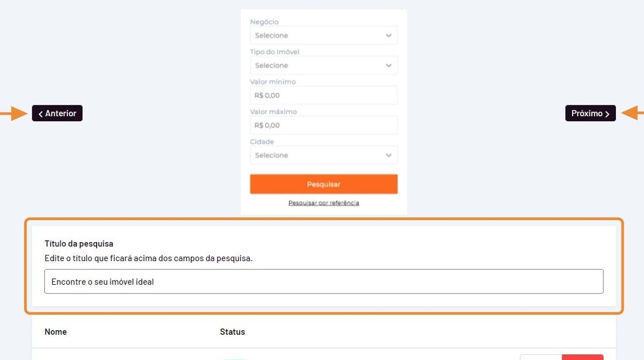Open the Negócio dropdown
This screenshot has height=360, width=644.
point(323,36)
